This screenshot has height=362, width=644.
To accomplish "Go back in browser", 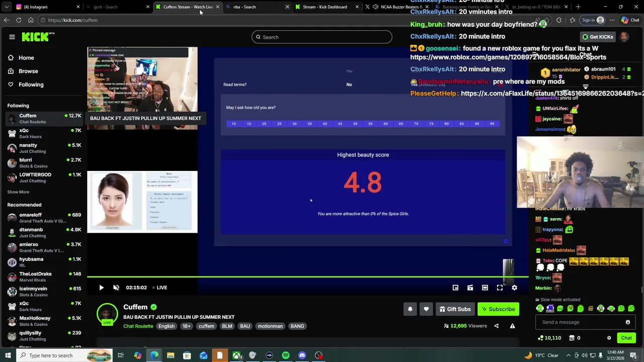I will pos(6,20).
